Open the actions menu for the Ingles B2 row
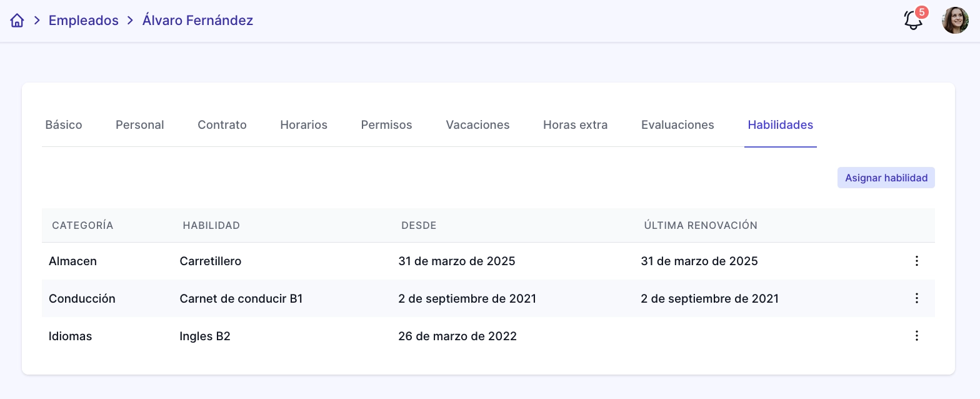The image size is (980, 399). point(917,336)
